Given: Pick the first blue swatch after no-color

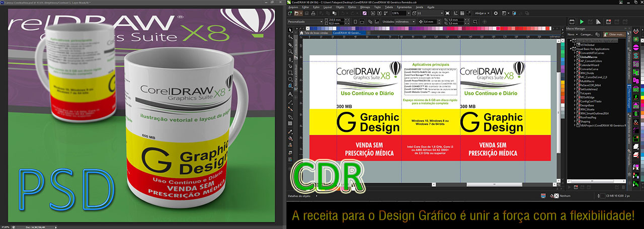Looking at the screenshot, I should 311,29.
